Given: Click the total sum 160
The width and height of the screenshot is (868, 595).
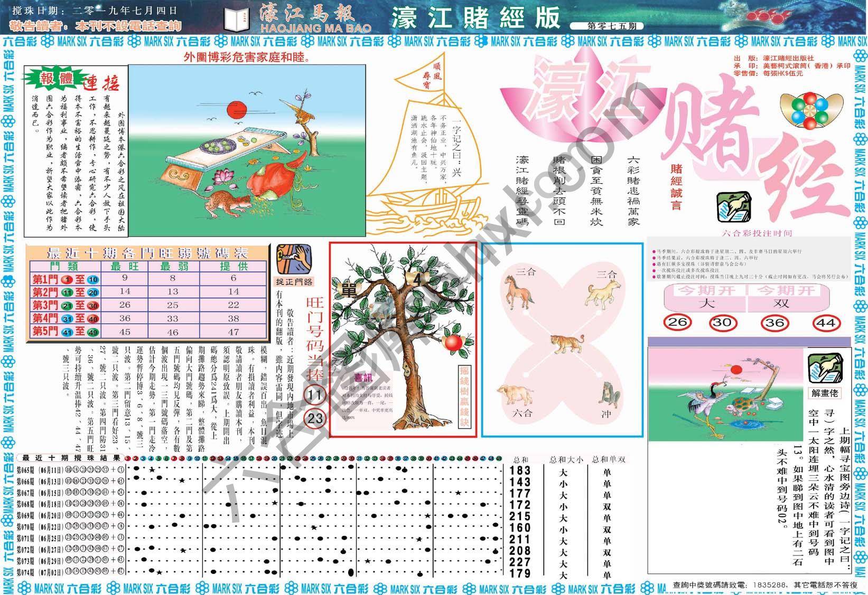Looking at the screenshot, I should 520,528.
